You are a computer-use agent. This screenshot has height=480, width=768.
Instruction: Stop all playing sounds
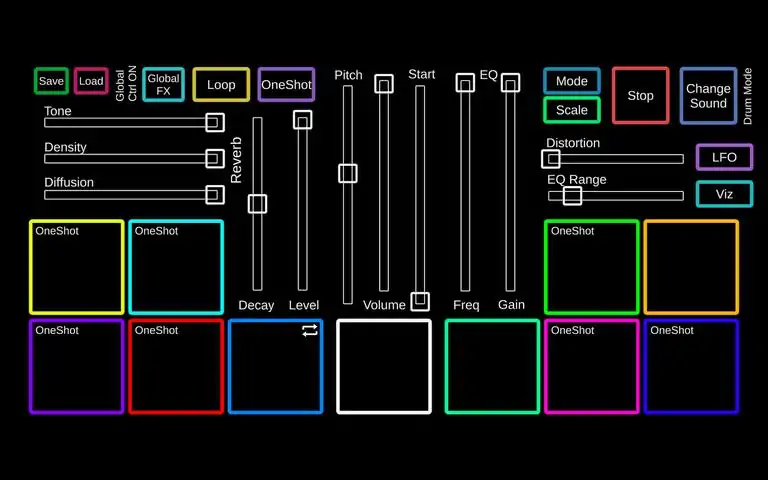click(x=640, y=96)
